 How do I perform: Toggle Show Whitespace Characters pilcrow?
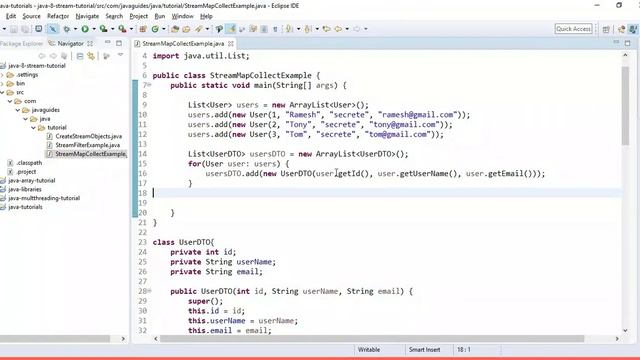(275, 29)
